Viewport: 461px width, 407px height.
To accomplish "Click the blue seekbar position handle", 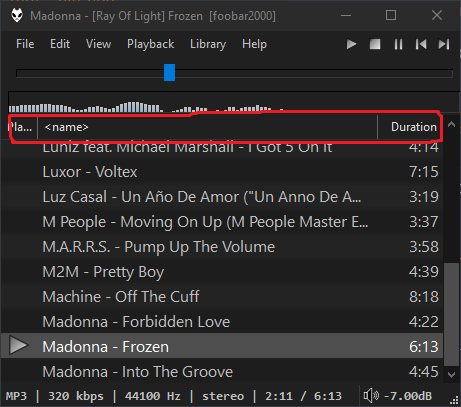I will point(169,73).
